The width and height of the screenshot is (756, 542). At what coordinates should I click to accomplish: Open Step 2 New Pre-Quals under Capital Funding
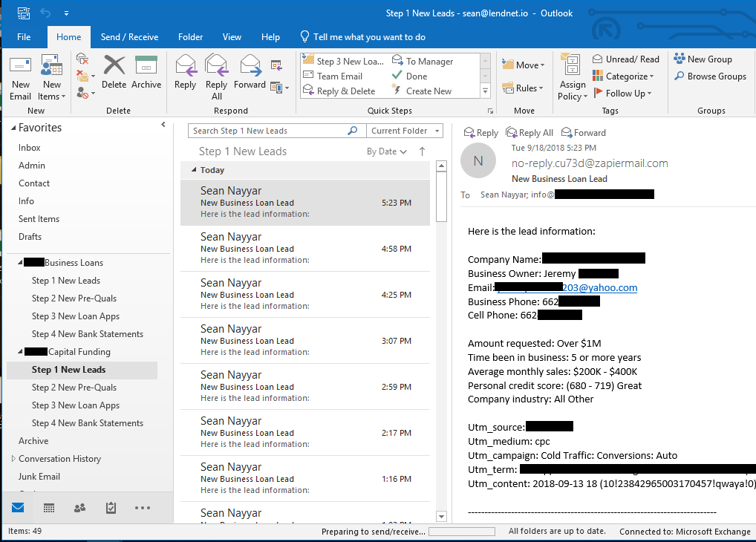[x=74, y=388]
